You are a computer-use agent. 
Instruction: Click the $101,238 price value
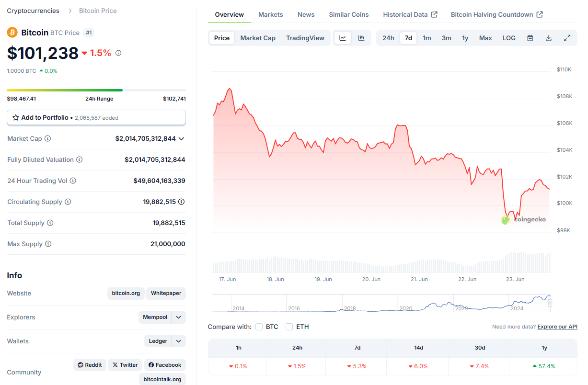pyautogui.click(x=43, y=53)
